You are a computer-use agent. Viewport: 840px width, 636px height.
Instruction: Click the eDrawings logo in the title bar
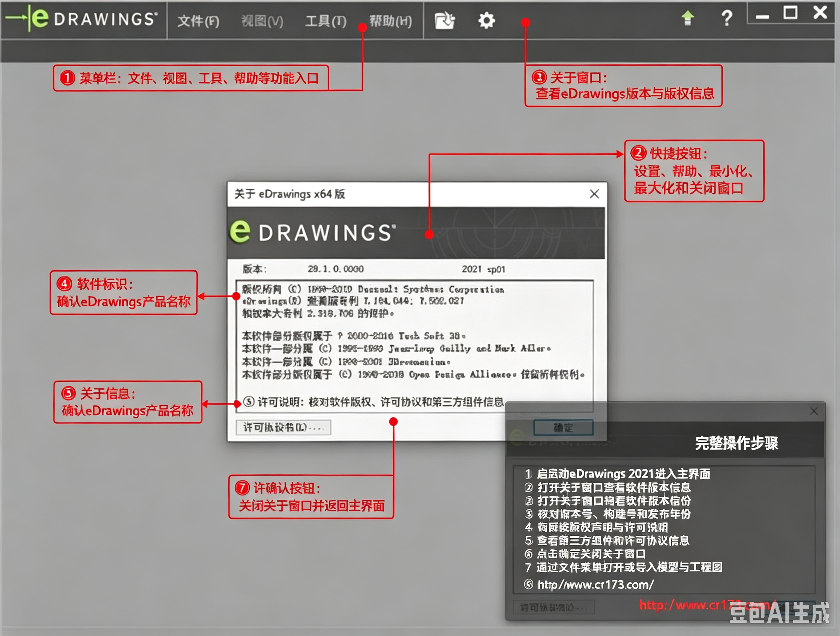pos(82,18)
